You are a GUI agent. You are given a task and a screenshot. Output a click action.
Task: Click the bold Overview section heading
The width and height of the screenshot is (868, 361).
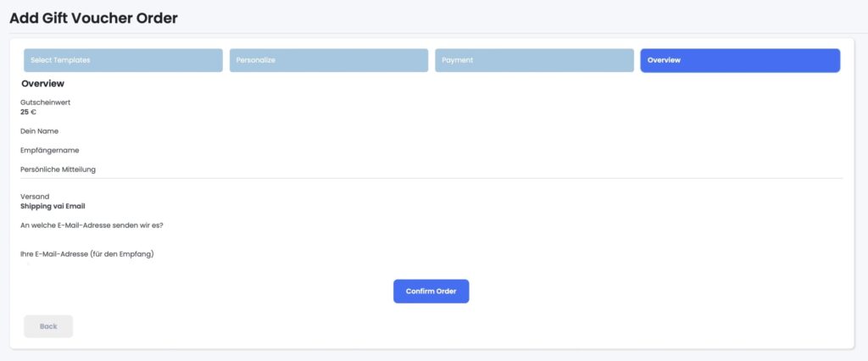point(42,84)
